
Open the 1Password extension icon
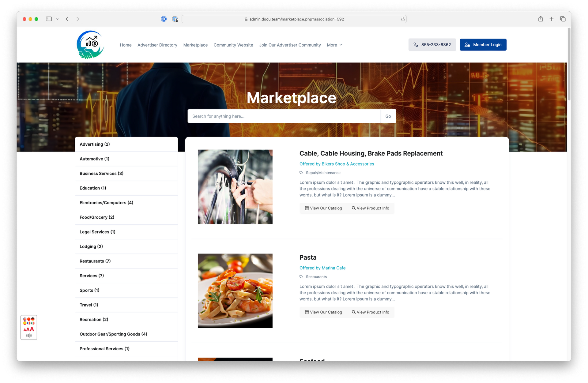tap(164, 19)
